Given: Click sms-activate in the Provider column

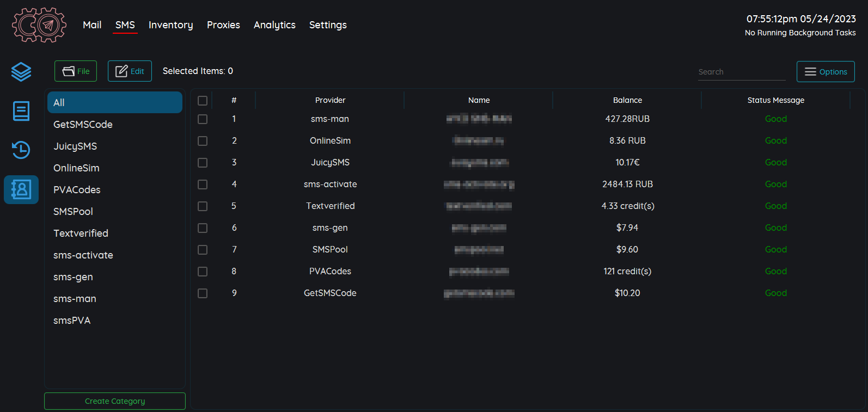Looking at the screenshot, I should [x=330, y=184].
